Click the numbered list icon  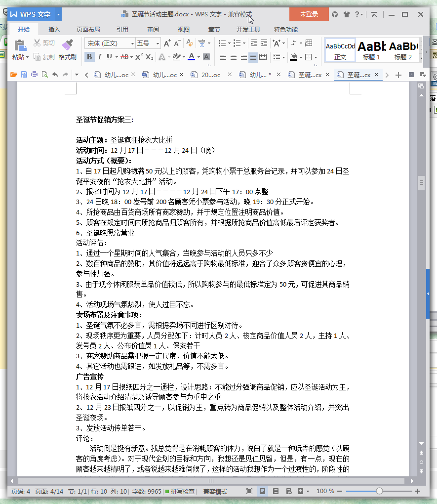tap(237, 43)
